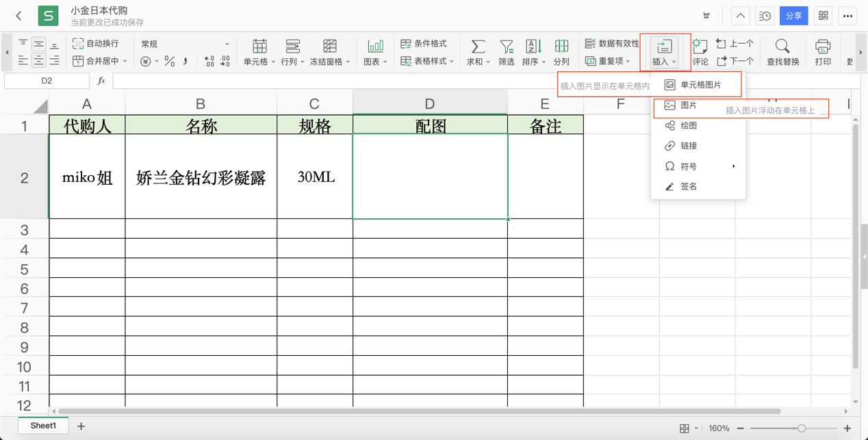Switch to the Sheet1 tab
Image resolution: width=868 pixels, height=440 pixels.
click(42, 425)
